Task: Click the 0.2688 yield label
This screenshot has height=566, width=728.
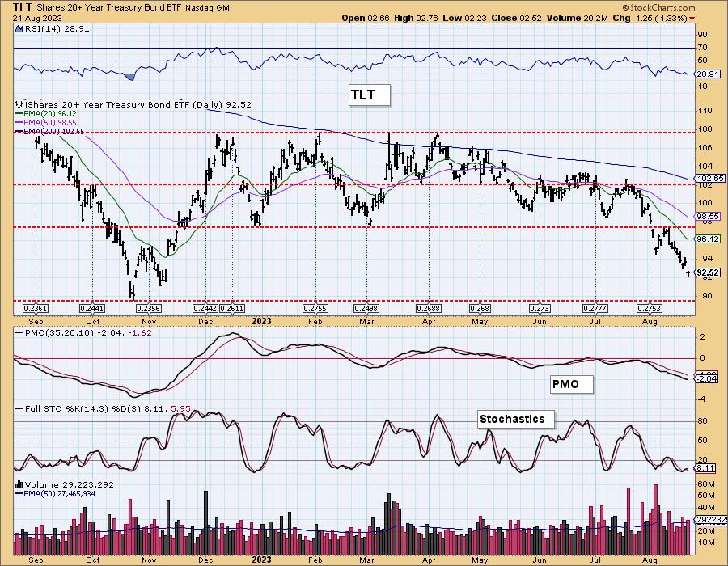Action: click(429, 309)
